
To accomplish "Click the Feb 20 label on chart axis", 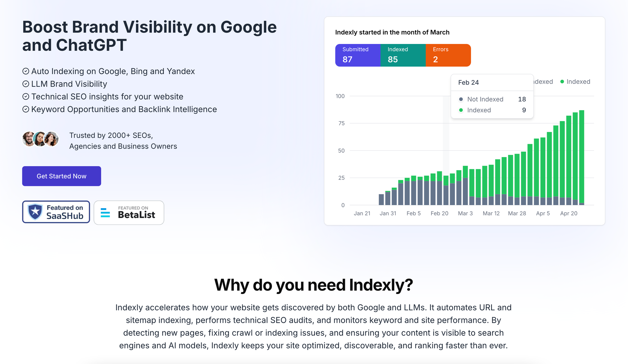I will (x=439, y=214).
